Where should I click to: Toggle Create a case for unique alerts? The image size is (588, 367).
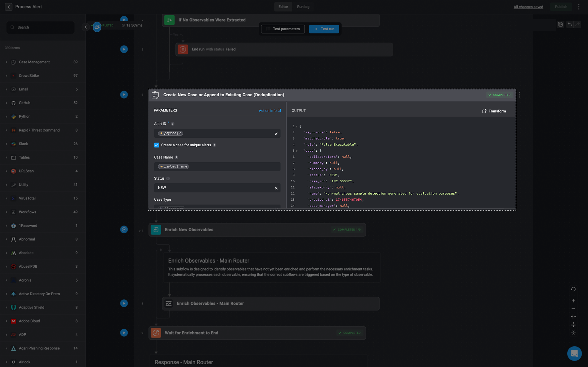(157, 145)
